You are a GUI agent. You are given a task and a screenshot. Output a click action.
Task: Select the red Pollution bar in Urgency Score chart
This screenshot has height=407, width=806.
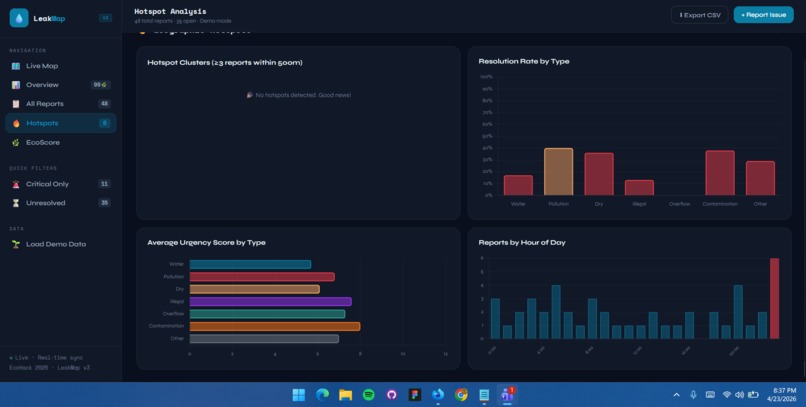click(262, 277)
